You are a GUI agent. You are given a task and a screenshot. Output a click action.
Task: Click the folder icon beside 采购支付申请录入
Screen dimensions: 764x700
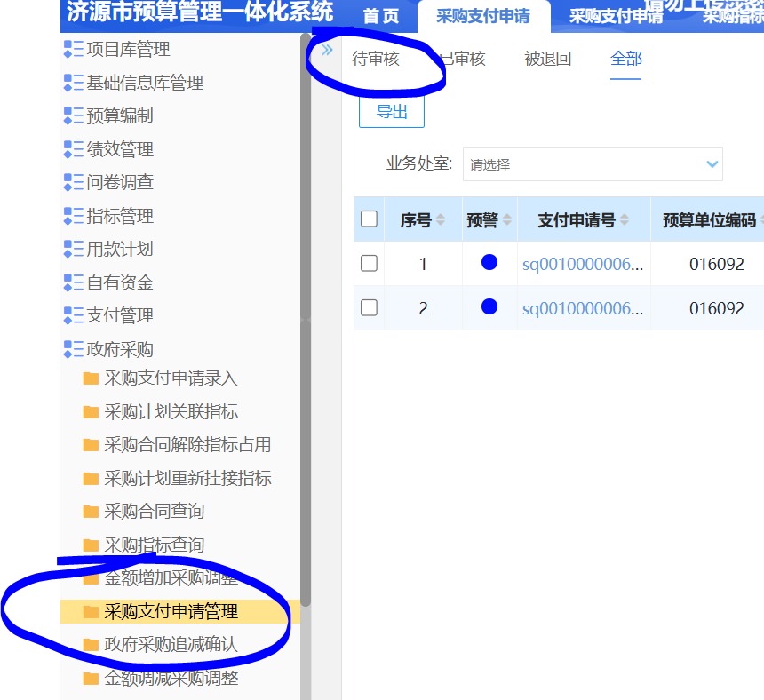(x=91, y=378)
